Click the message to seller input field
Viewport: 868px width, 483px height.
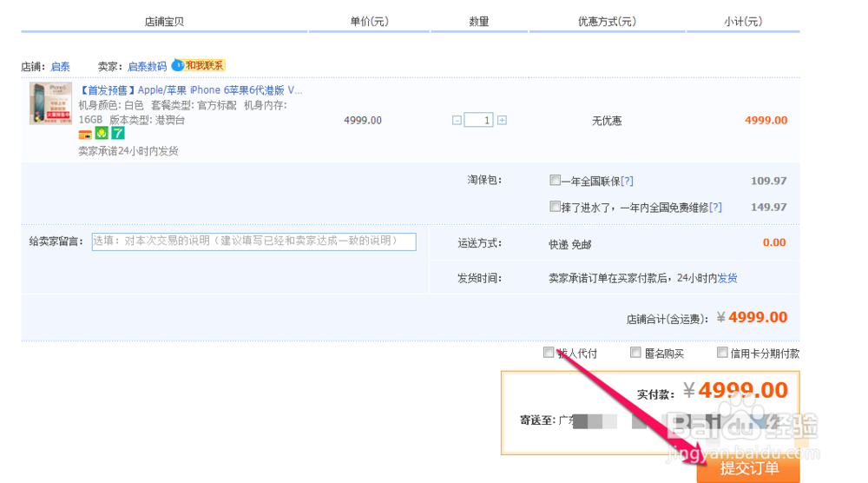254,241
